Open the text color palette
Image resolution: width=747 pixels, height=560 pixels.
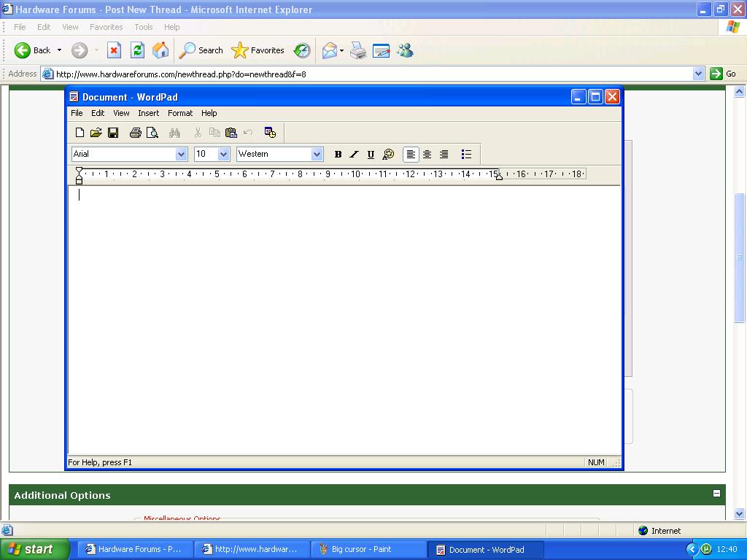click(x=388, y=155)
